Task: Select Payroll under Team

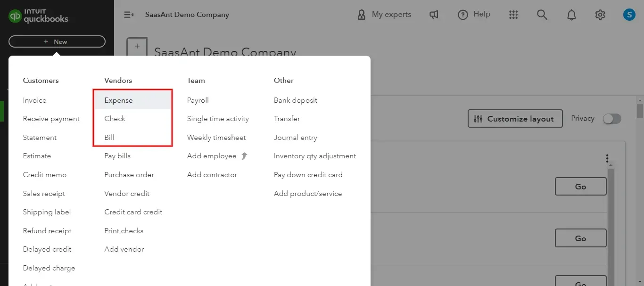Action: pyautogui.click(x=198, y=100)
